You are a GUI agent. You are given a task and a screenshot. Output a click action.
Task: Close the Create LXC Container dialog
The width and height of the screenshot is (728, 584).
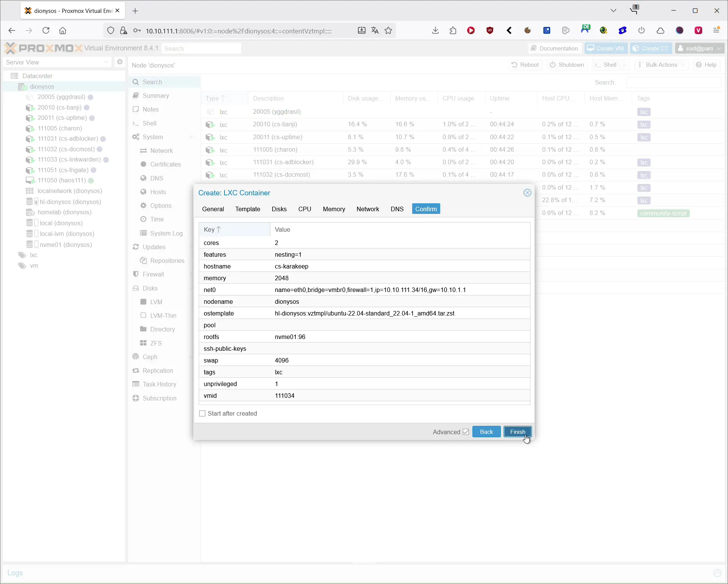point(527,193)
